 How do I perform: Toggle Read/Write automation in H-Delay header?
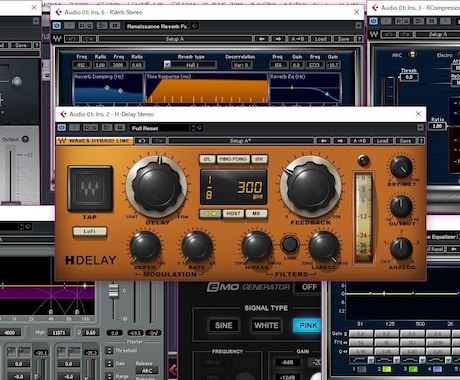click(91, 128)
